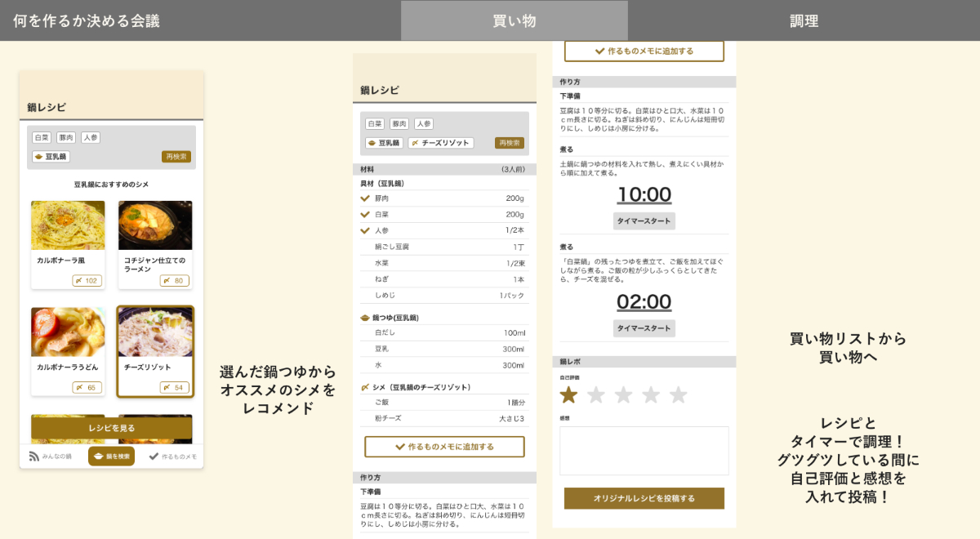Switch to the 調理 tab
The image size is (980, 539).
(x=804, y=20)
